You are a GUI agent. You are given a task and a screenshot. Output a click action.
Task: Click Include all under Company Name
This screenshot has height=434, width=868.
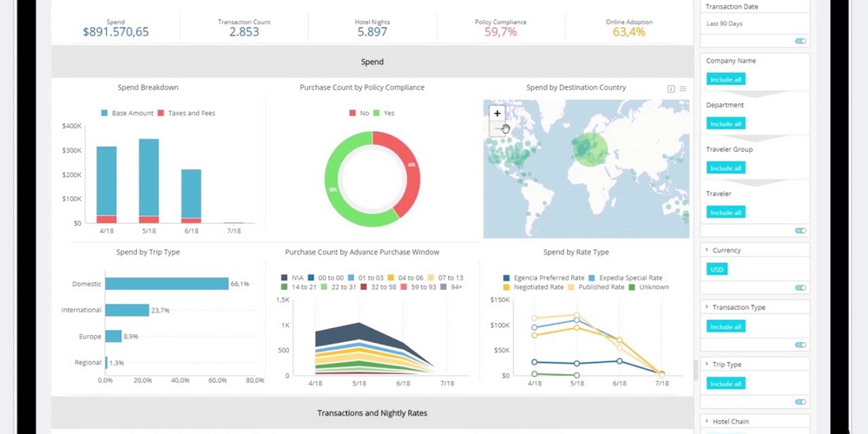726,79
